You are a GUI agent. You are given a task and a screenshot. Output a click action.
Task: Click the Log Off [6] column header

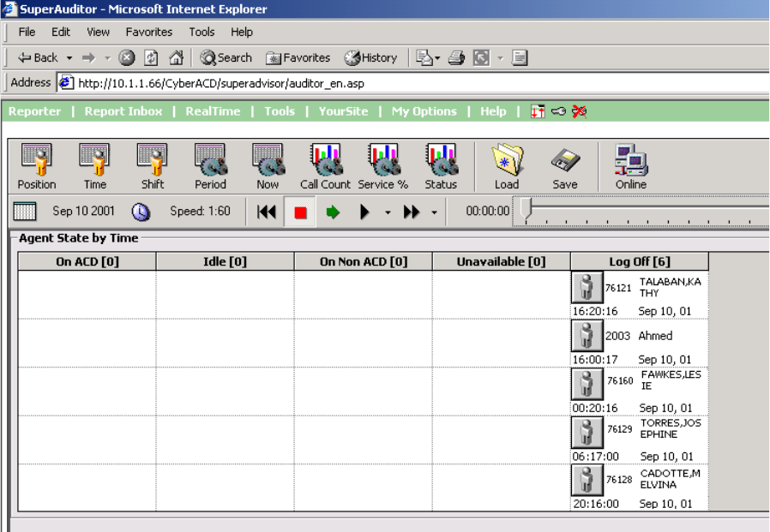click(640, 261)
